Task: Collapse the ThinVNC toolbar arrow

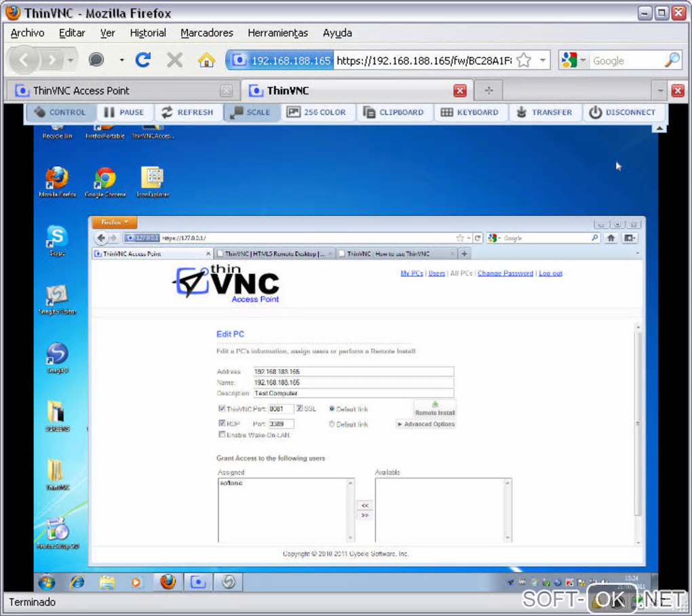Action: click(659, 128)
